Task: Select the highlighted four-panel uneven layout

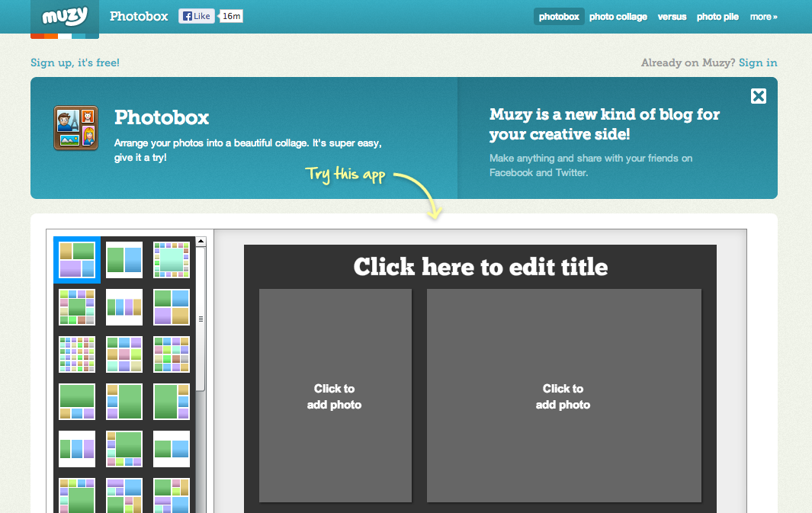Action: (x=77, y=261)
